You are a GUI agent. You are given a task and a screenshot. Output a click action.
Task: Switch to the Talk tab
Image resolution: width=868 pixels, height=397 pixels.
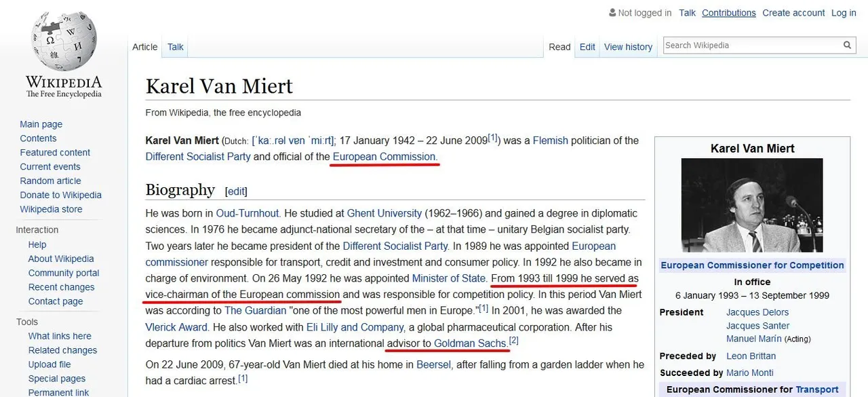click(x=176, y=47)
